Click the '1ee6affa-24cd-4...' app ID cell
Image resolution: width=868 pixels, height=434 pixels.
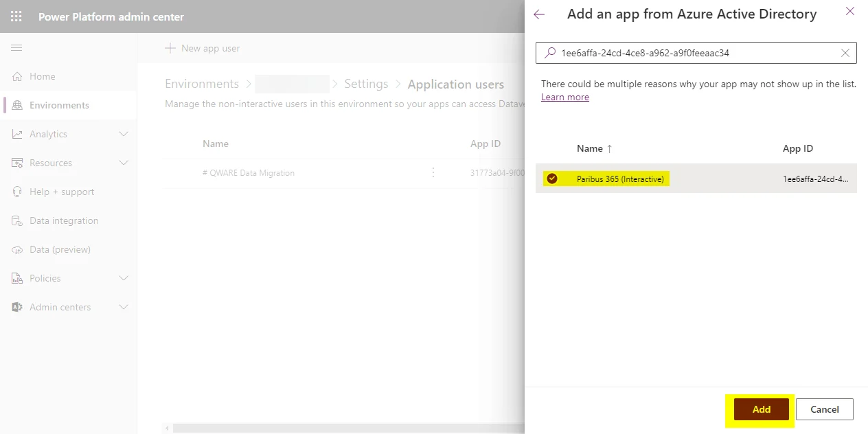[x=816, y=179]
